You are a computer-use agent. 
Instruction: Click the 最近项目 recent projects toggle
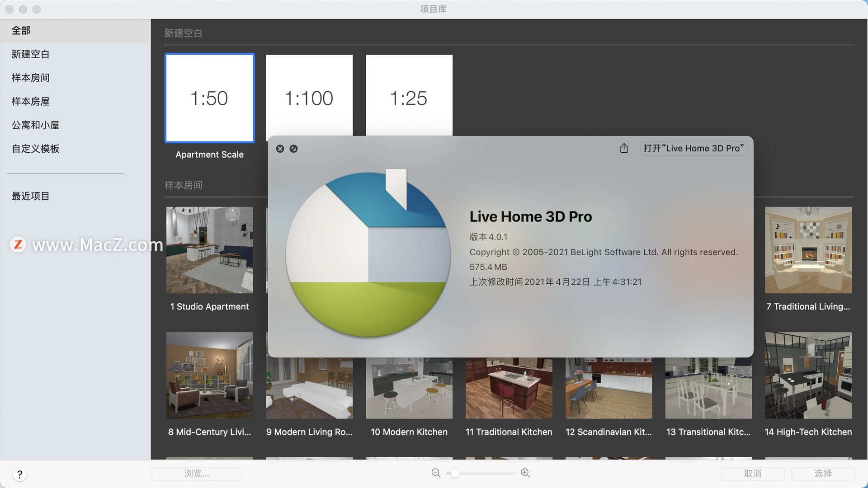[x=30, y=196]
